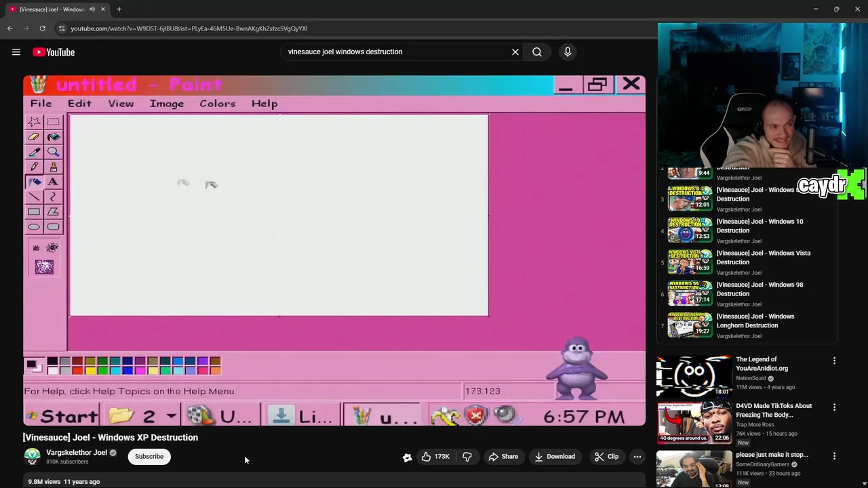Open Vargskelethor Joel channel avatar
The width and height of the screenshot is (868, 488).
click(32, 457)
